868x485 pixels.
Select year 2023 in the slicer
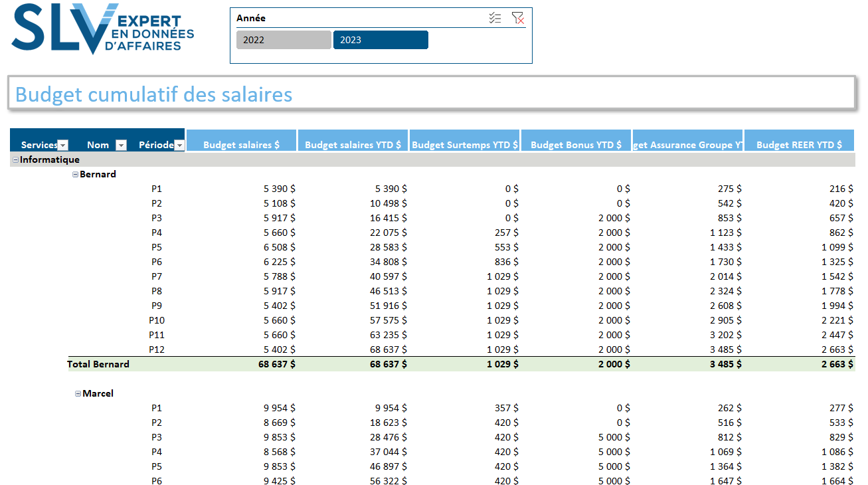click(x=381, y=40)
